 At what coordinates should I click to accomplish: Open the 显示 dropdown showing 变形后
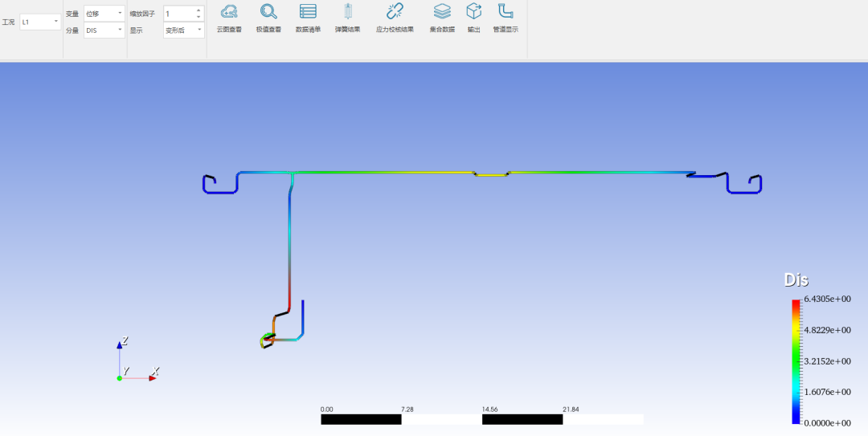(x=184, y=31)
